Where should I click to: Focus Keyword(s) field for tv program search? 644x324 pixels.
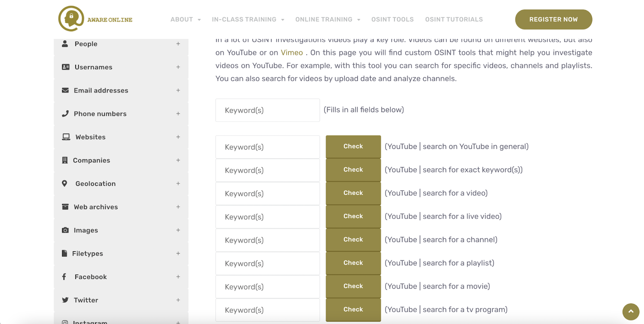[268, 310]
